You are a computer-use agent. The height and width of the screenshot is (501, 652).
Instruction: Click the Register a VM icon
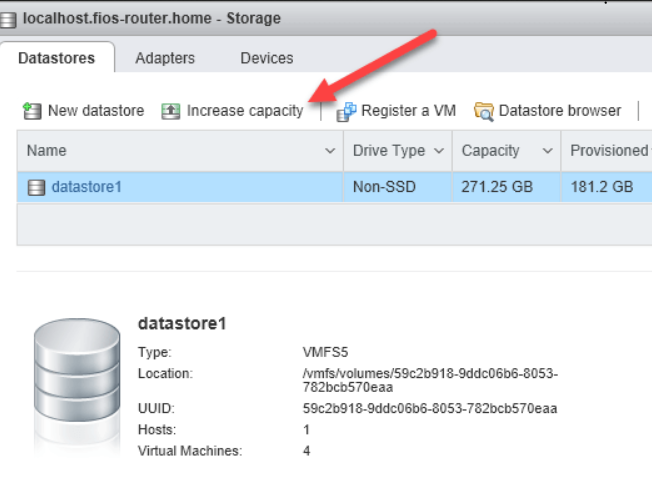click(x=347, y=111)
